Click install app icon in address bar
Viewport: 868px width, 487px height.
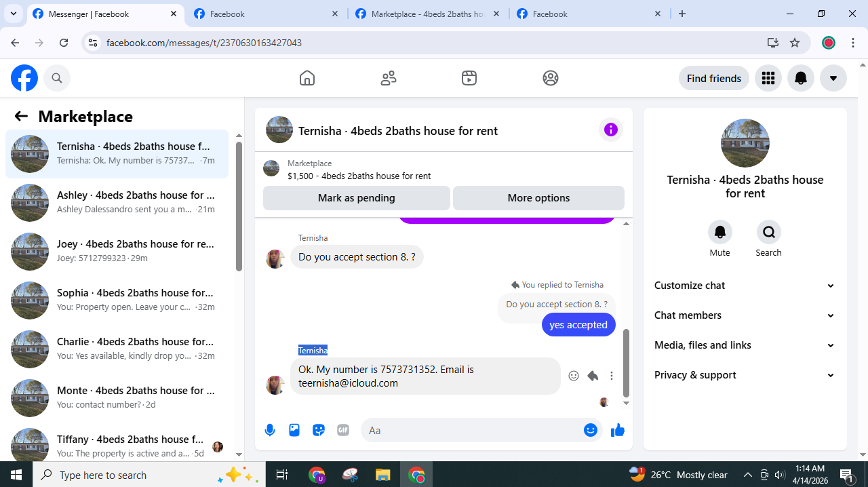click(x=773, y=43)
